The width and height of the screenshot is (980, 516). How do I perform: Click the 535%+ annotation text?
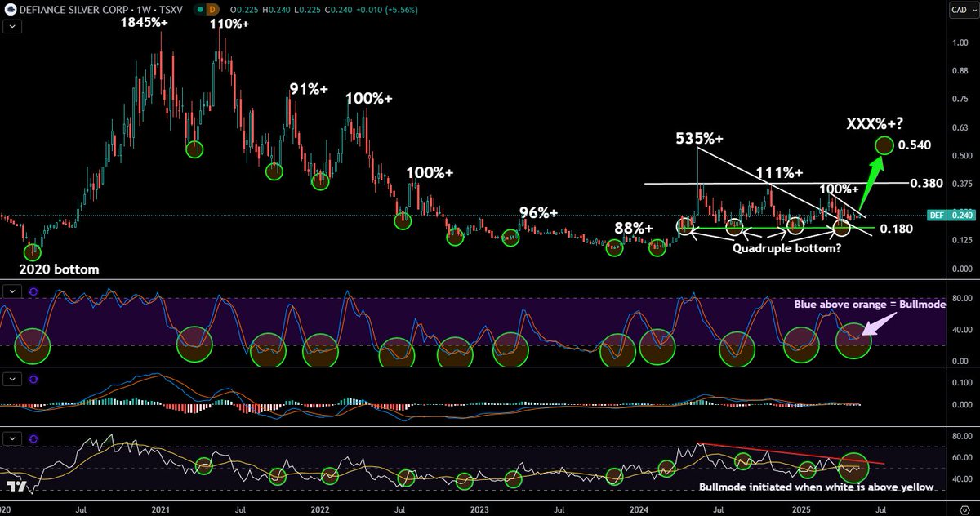[699, 138]
